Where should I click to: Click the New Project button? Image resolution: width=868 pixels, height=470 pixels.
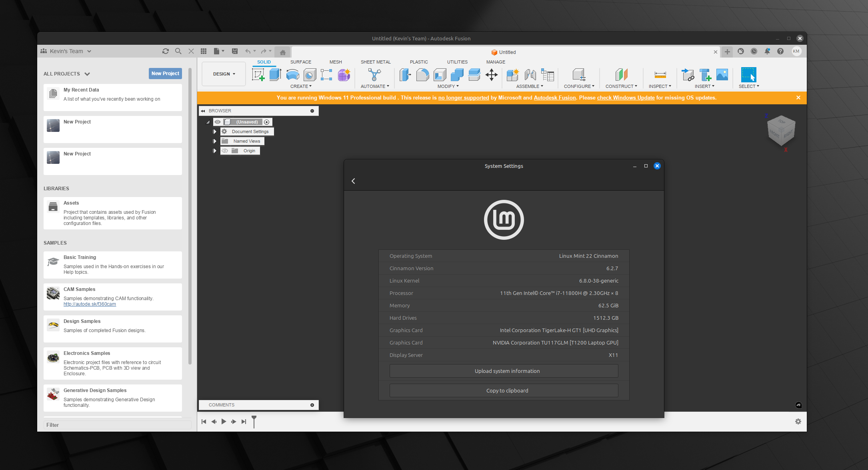click(165, 74)
